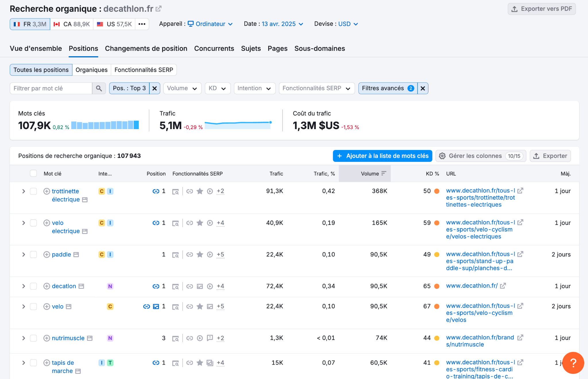This screenshot has height=379, width=588.
Task: Show +2 more SERP features for nutrimuscle
Action: 220,338
